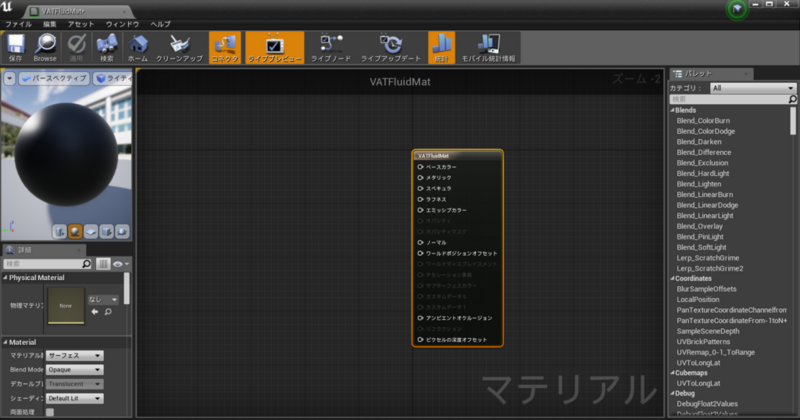Viewport: 800px width, 420px height.
Task: Select SampleSceneDepth in the palette list
Action: pos(708,331)
